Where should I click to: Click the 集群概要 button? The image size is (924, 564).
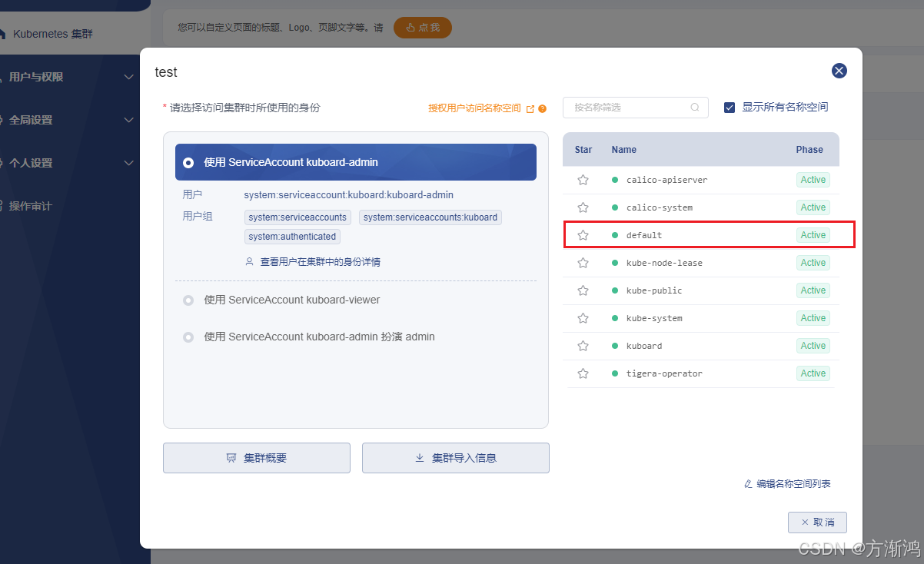pos(257,458)
